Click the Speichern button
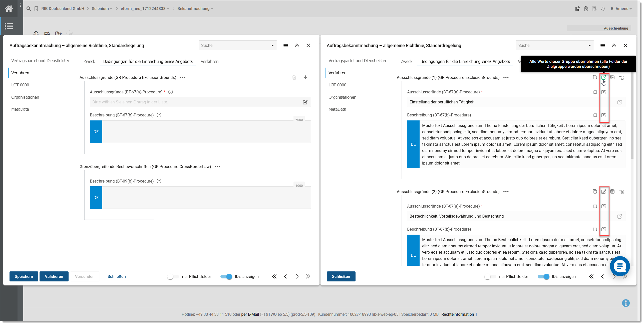 24,276
